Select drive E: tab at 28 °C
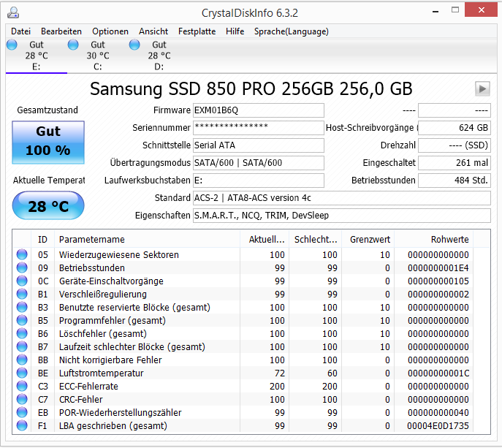The image size is (502, 448). (37, 56)
